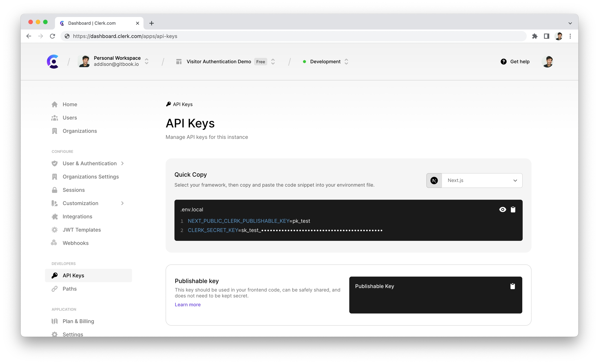The height and width of the screenshot is (364, 599).
Task: Open the Webhooks sidebar item
Action: 75,243
